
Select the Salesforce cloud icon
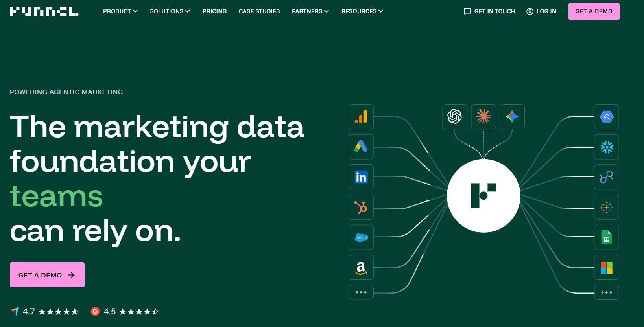[x=361, y=237]
